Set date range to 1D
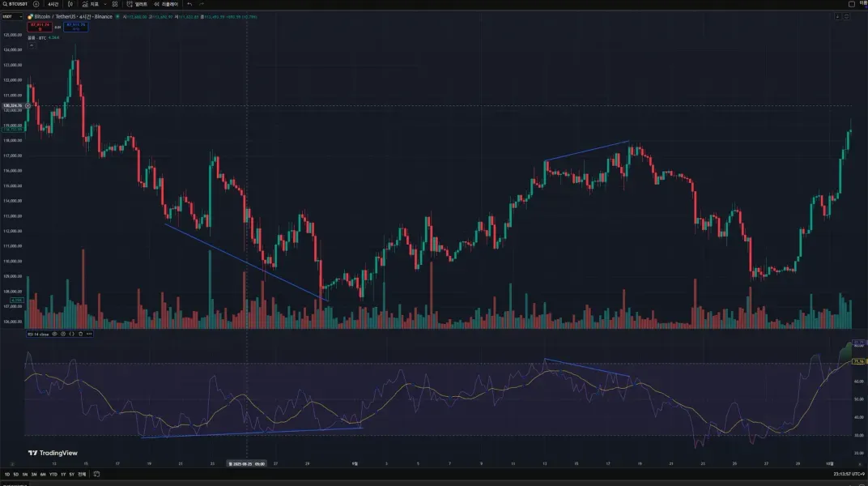The width and height of the screenshot is (868, 486). click(x=7, y=475)
